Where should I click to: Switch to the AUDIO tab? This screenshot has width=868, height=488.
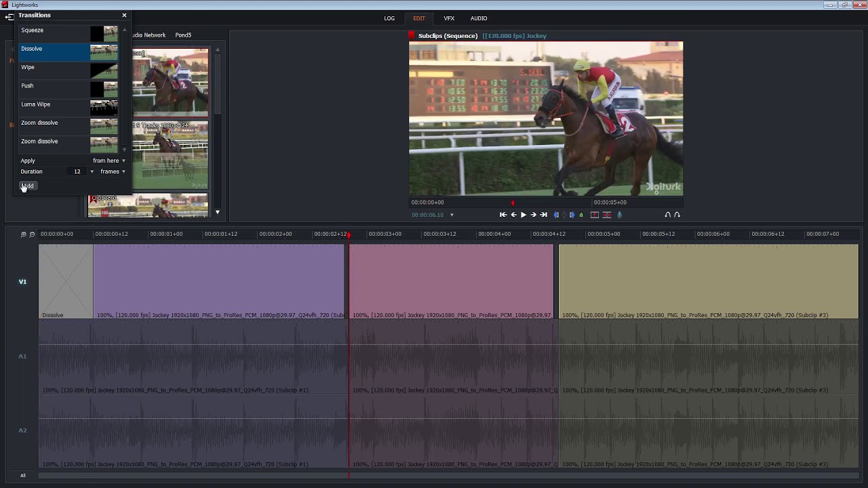(x=479, y=18)
